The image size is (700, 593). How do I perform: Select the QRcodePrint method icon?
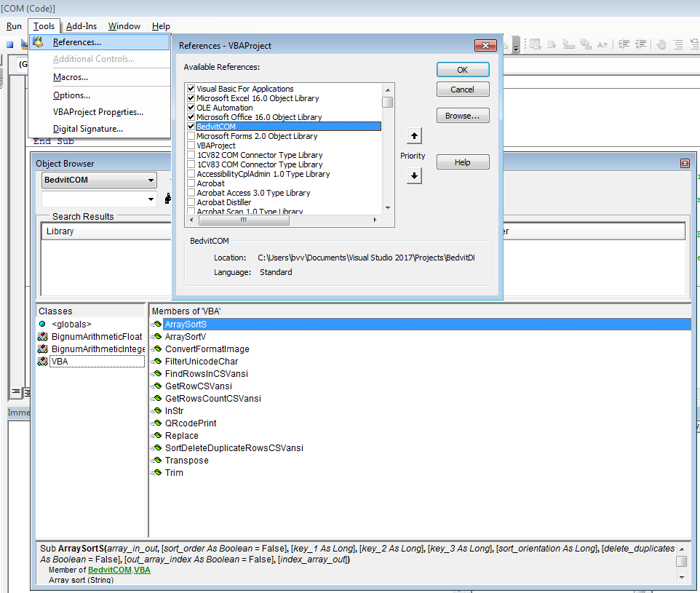pyautogui.click(x=156, y=423)
